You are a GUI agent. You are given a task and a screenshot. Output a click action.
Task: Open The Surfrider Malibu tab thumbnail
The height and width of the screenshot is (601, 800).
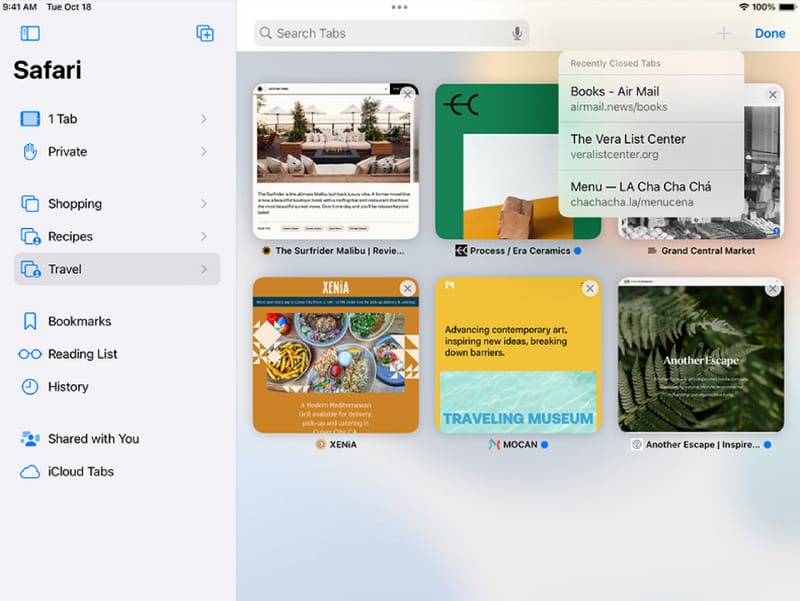(336, 161)
